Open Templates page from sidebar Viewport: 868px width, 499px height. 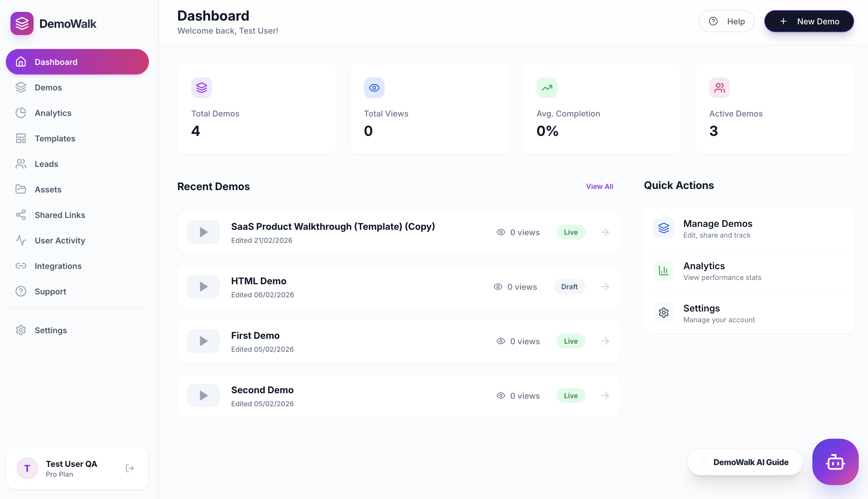click(55, 139)
